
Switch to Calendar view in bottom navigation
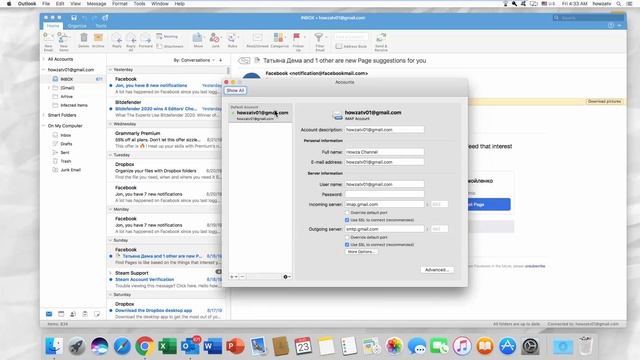pos(61,314)
